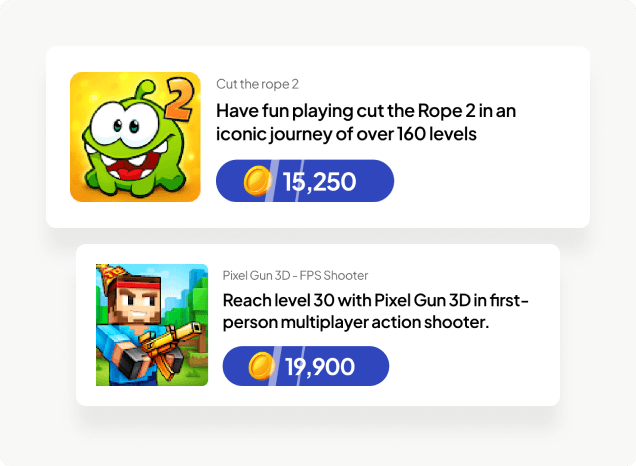The width and height of the screenshot is (636, 466).
Task: Click the gold coin beside 19,900
Action: tap(262, 366)
